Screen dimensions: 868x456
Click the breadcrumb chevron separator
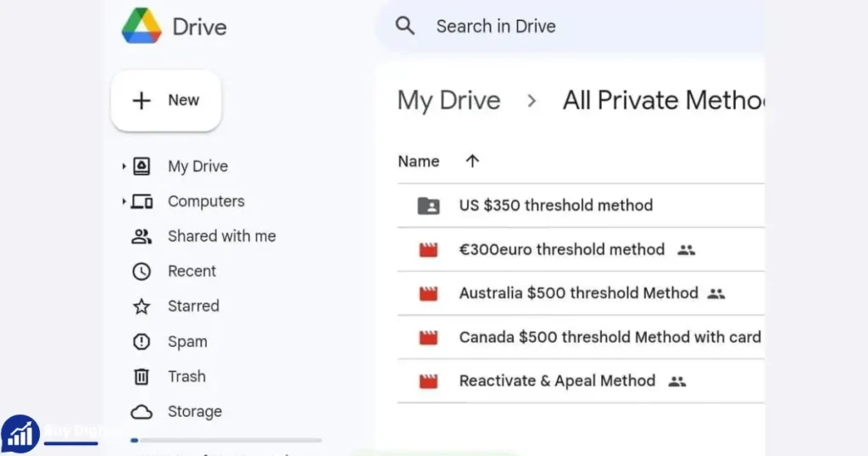531,101
